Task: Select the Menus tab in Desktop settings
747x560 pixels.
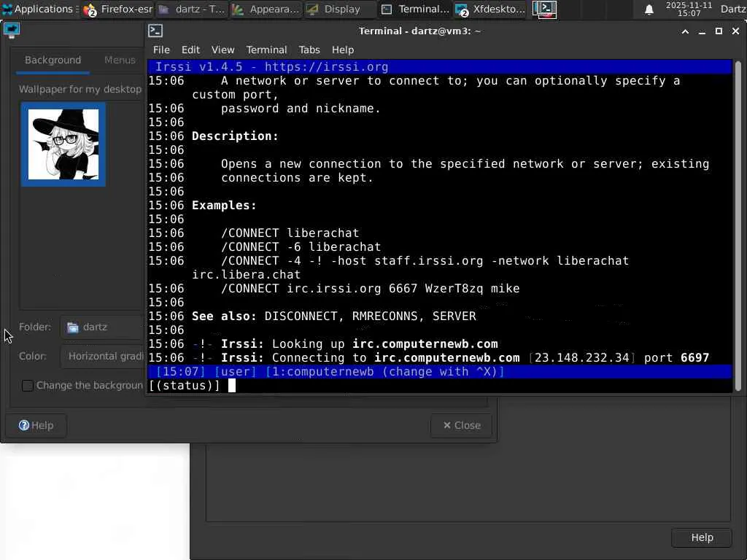Action: tap(120, 61)
